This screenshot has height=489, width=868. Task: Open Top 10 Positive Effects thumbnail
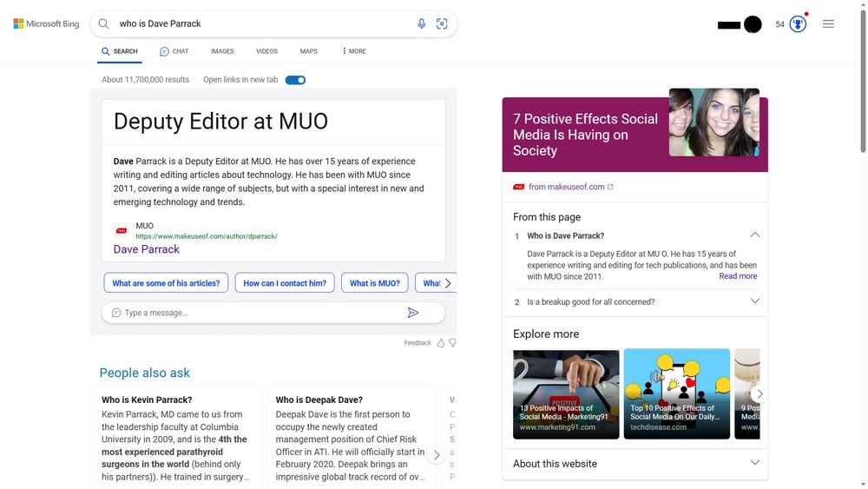point(676,394)
